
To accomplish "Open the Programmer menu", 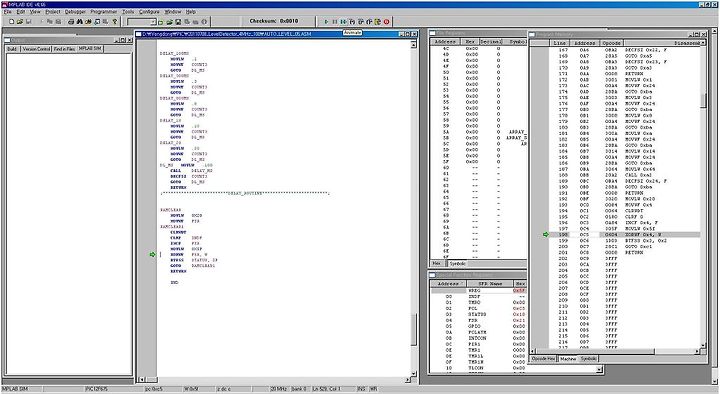I will pyautogui.click(x=104, y=11).
